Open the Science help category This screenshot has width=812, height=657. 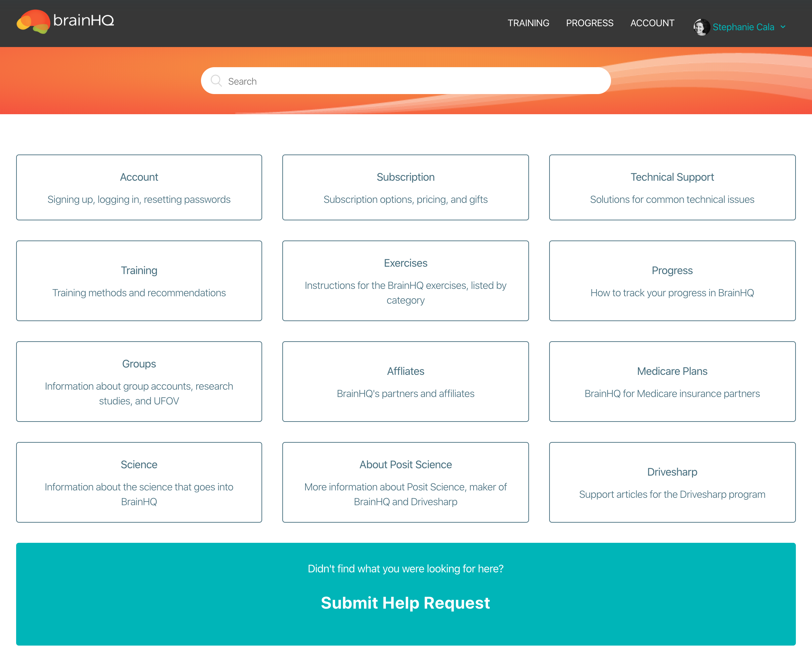139,482
